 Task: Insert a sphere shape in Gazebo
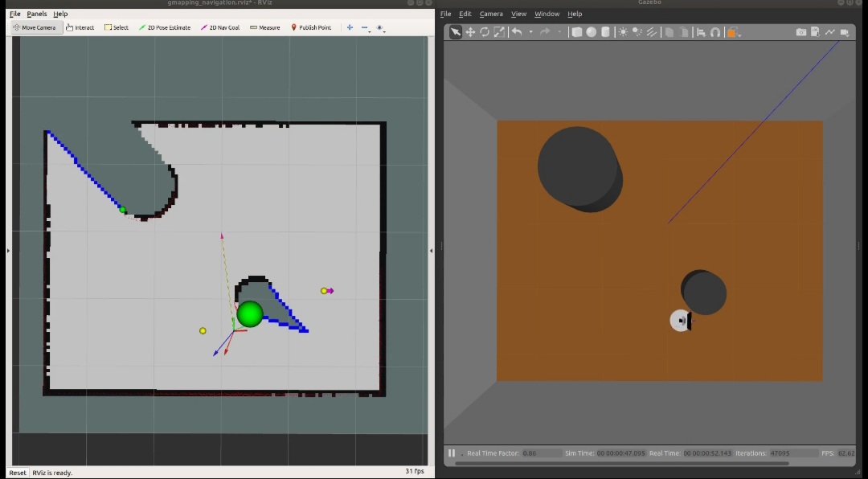[x=591, y=32]
